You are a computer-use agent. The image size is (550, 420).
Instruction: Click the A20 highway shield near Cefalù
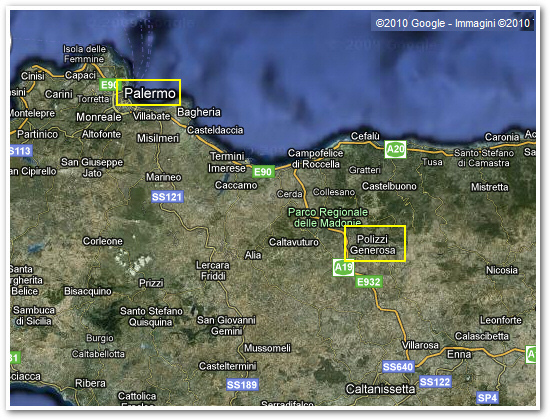pyautogui.click(x=395, y=149)
